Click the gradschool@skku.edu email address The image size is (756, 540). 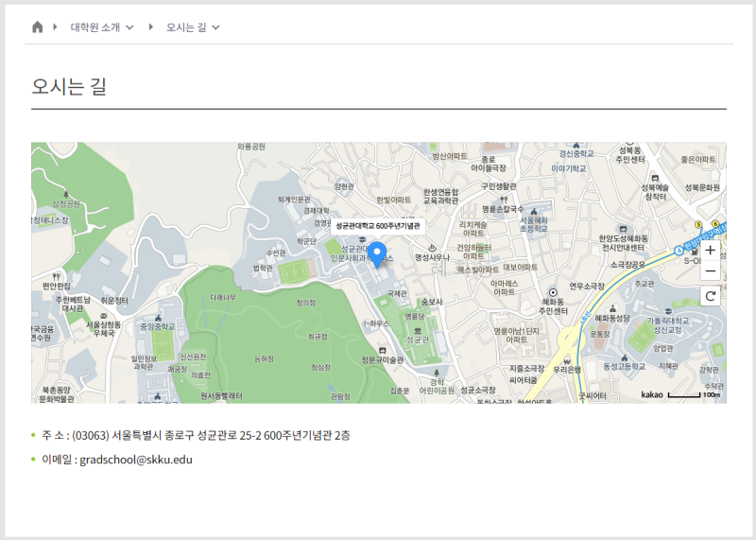pos(135,461)
